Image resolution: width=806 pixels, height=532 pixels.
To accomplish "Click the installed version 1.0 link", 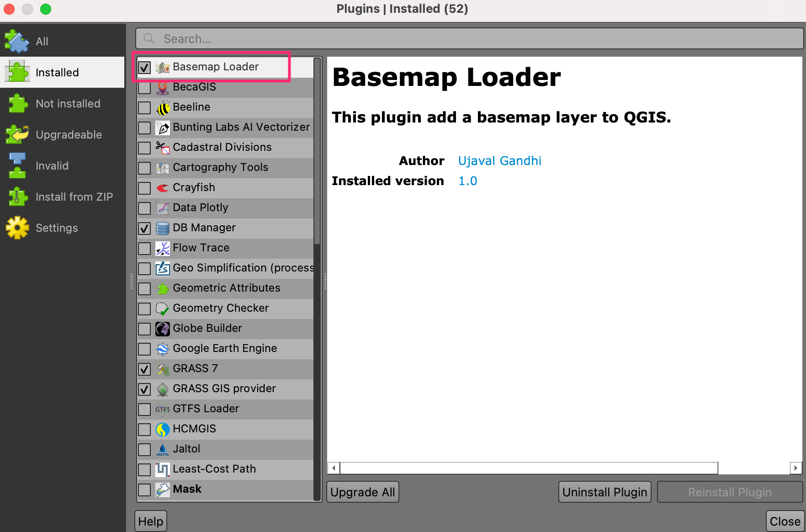I will pyautogui.click(x=467, y=181).
